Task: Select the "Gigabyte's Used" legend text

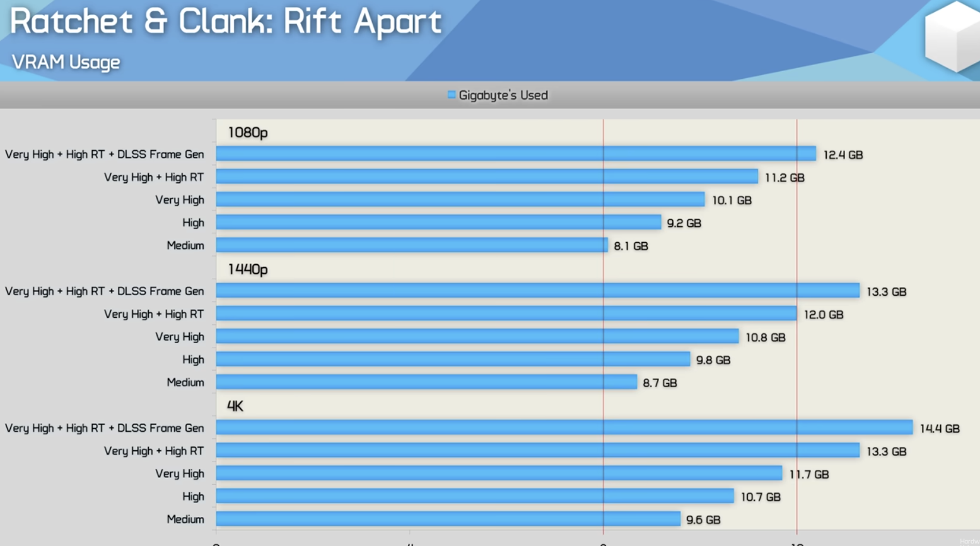Action: 503,95
